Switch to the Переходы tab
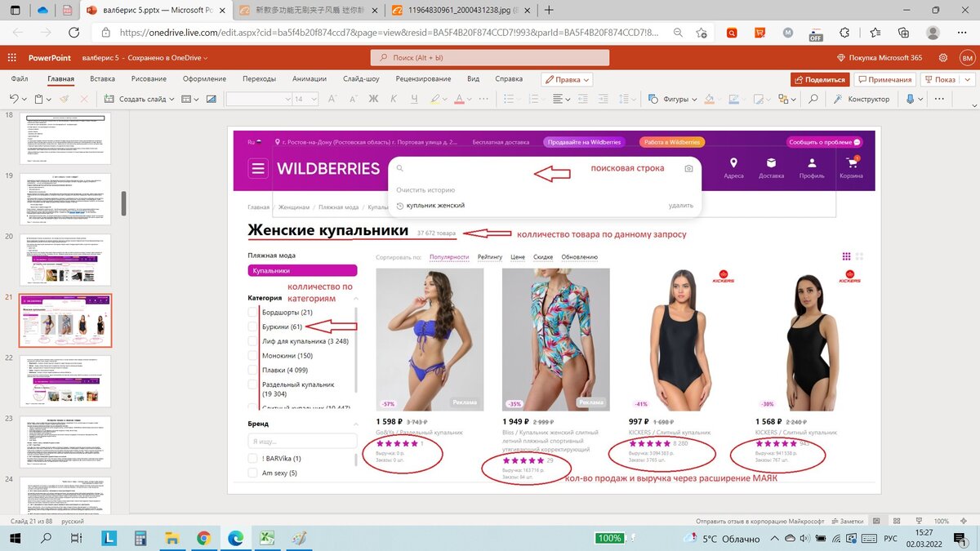This screenshot has height=551, width=980. tap(259, 79)
